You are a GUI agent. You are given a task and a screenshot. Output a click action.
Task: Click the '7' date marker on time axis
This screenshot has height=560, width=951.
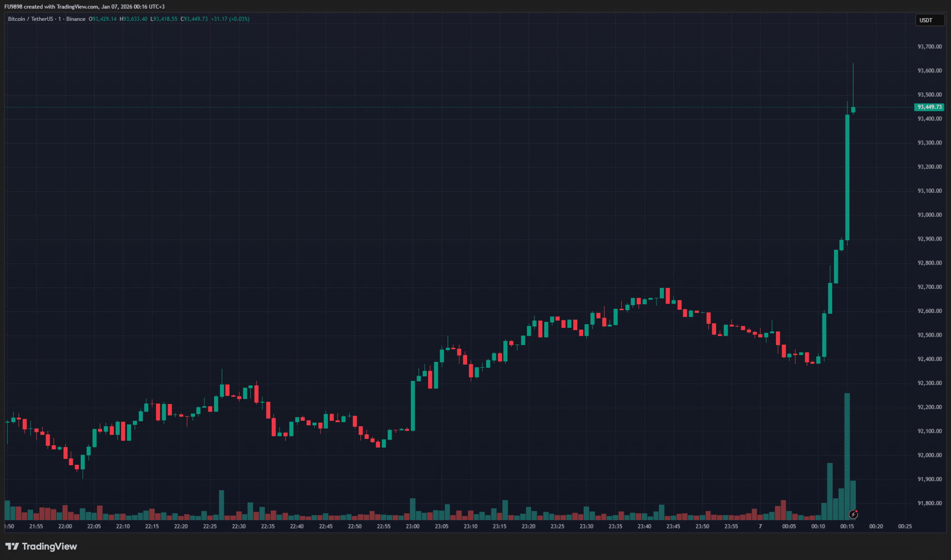[760, 526]
